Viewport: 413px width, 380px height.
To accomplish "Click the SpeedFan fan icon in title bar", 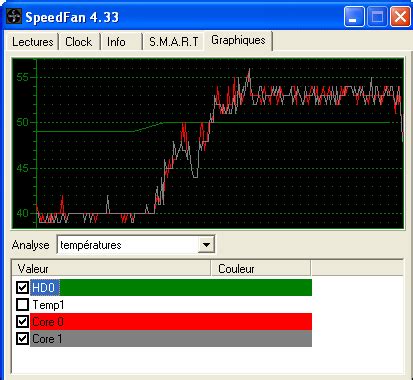I will click(x=14, y=17).
